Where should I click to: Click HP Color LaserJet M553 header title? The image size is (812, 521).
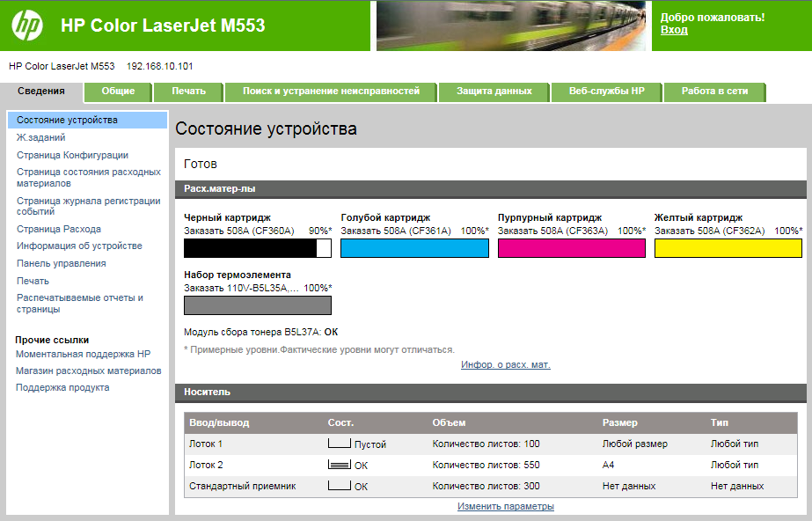click(163, 26)
